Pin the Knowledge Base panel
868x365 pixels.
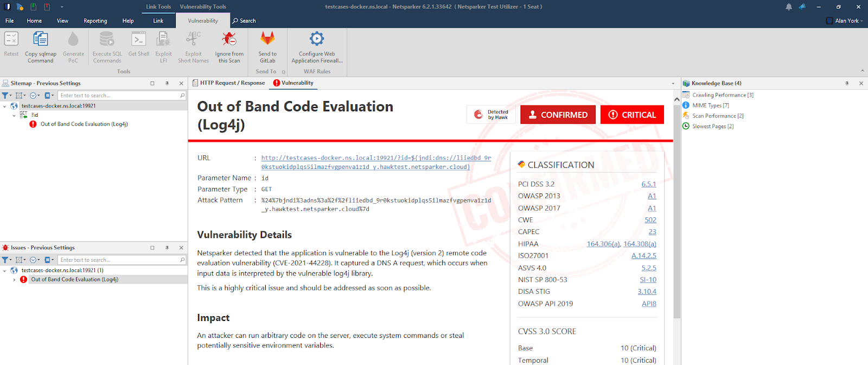[847, 83]
